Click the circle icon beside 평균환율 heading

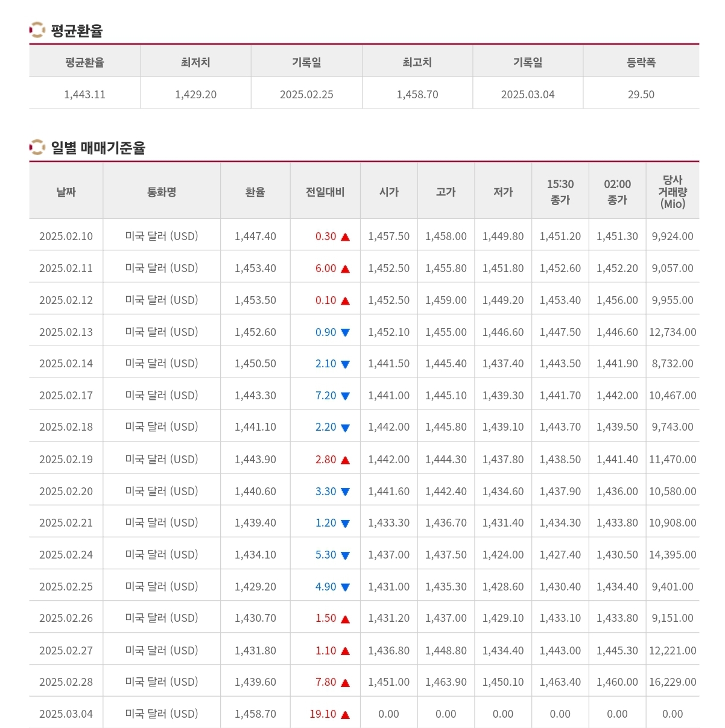pyautogui.click(x=37, y=30)
